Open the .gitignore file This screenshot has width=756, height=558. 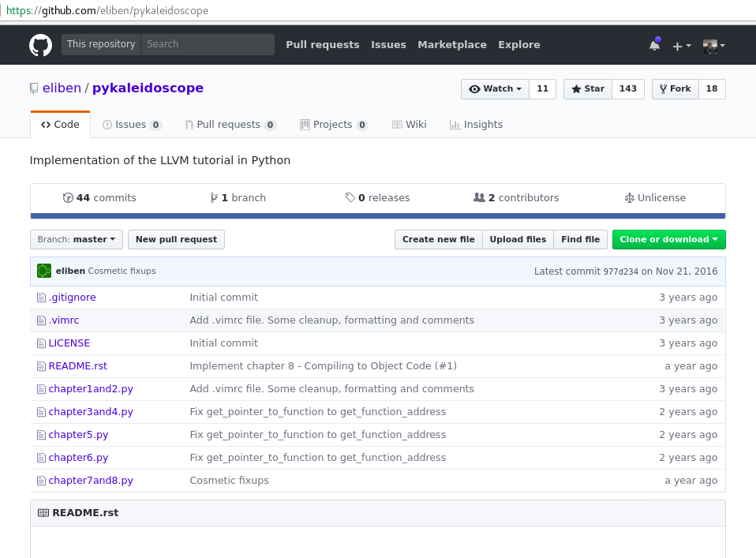click(73, 298)
